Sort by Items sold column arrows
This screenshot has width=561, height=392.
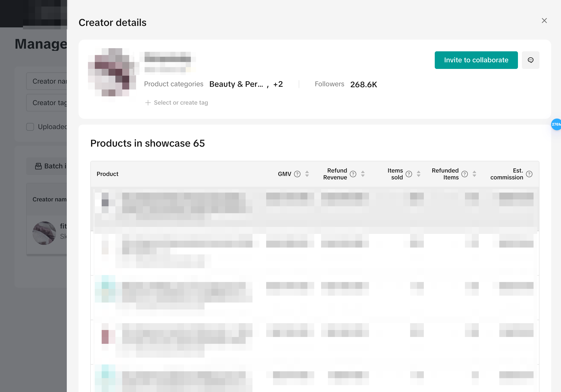pyautogui.click(x=419, y=174)
